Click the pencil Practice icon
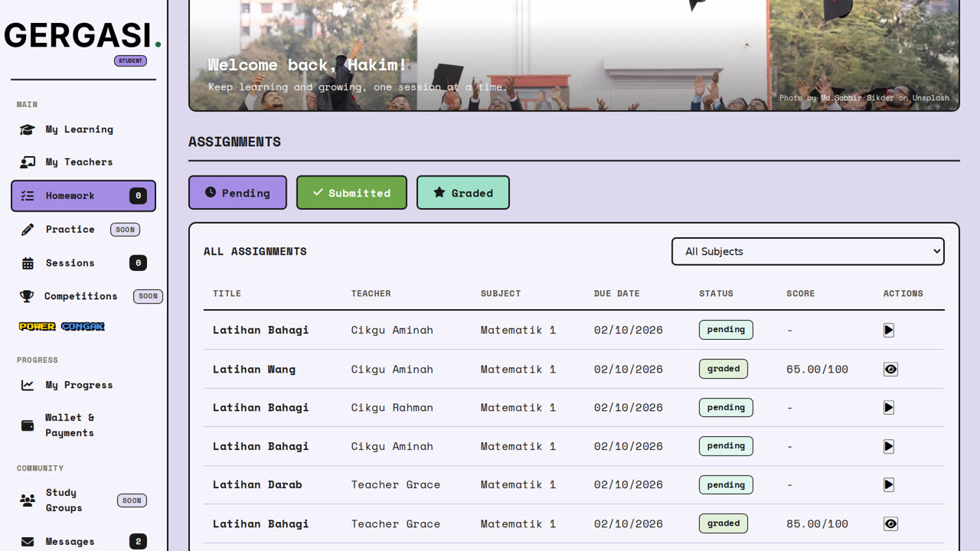The height and width of the screenshot is (551, 980). (28, 230)
